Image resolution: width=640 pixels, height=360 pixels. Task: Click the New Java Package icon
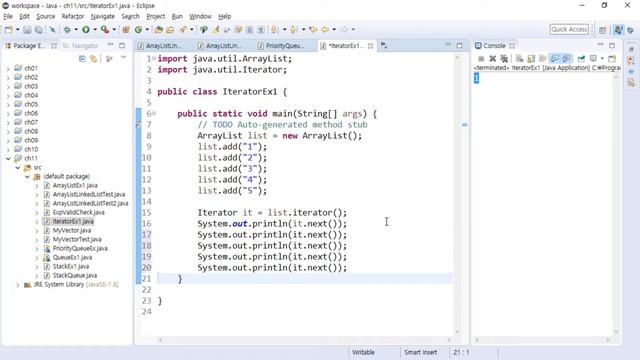(x=126, y=29)
